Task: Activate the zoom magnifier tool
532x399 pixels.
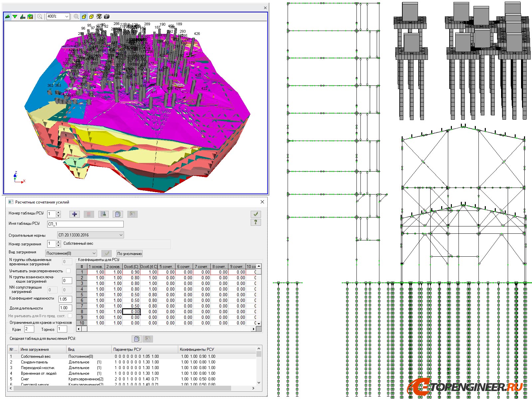Action: pyautogui.click(x=40, y=16)
